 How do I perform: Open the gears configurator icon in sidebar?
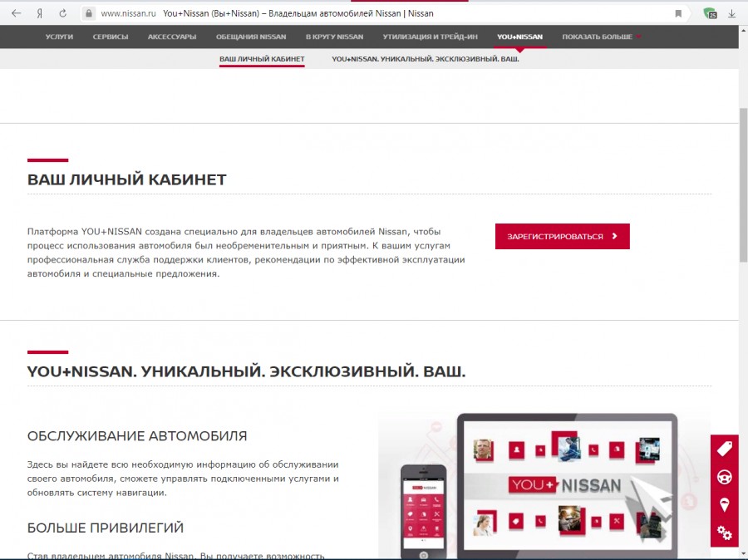(724, 533)
